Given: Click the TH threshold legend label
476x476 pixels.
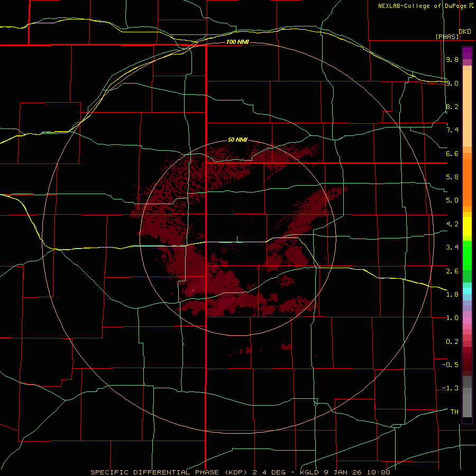Looking at the screenshot, I should (454, 412).
